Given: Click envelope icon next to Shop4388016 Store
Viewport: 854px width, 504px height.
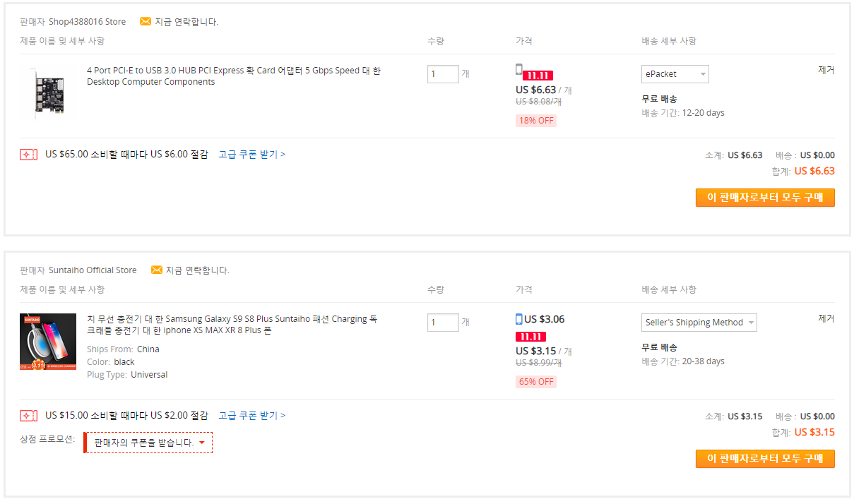Looking at the screenshot, I should pos(146,21).
